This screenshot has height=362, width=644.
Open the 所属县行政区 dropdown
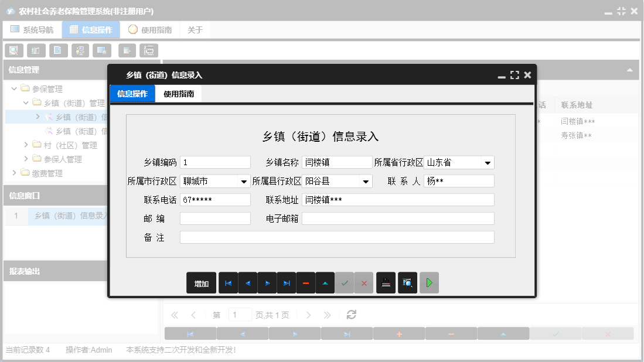[366, 181]
